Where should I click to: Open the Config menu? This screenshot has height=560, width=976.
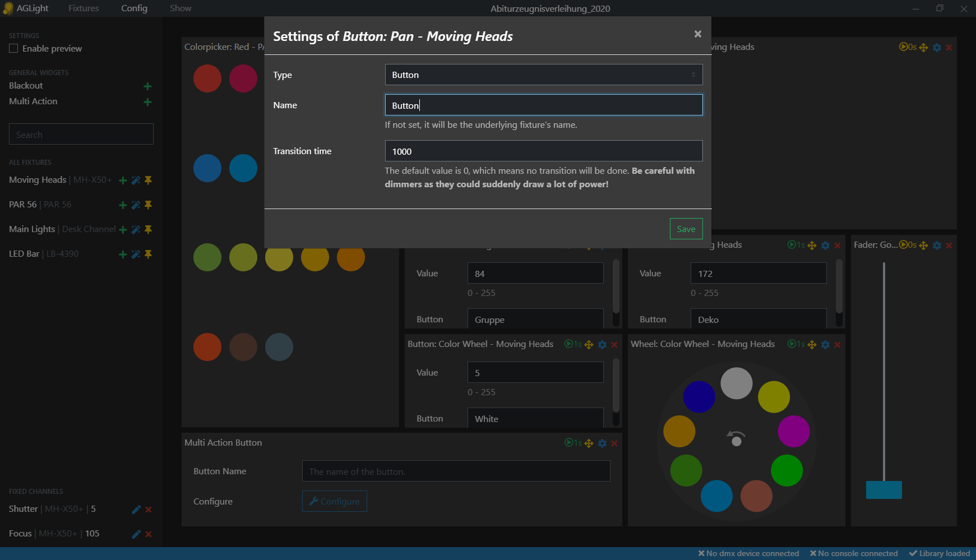135,8
